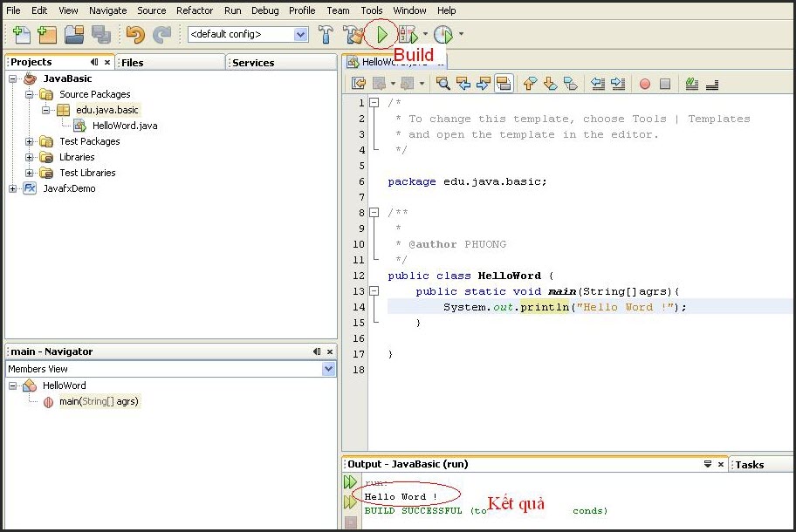Click the Re-run rerun arrows in Output panel
796x532 pixels.
[350, 481]
